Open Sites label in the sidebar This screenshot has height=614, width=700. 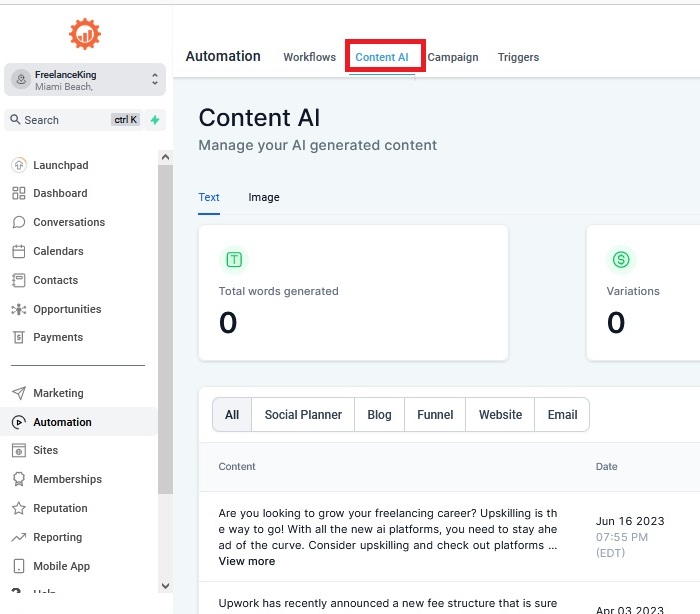[46, 450]
